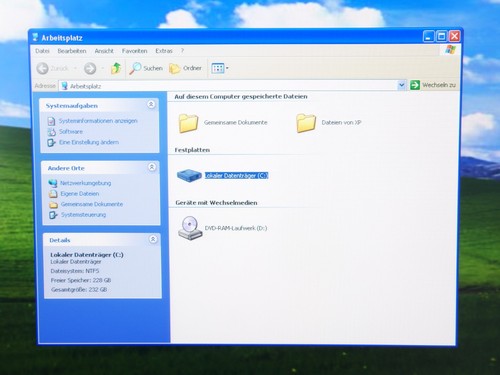Click the Software sidebar icon

(52, 132)
